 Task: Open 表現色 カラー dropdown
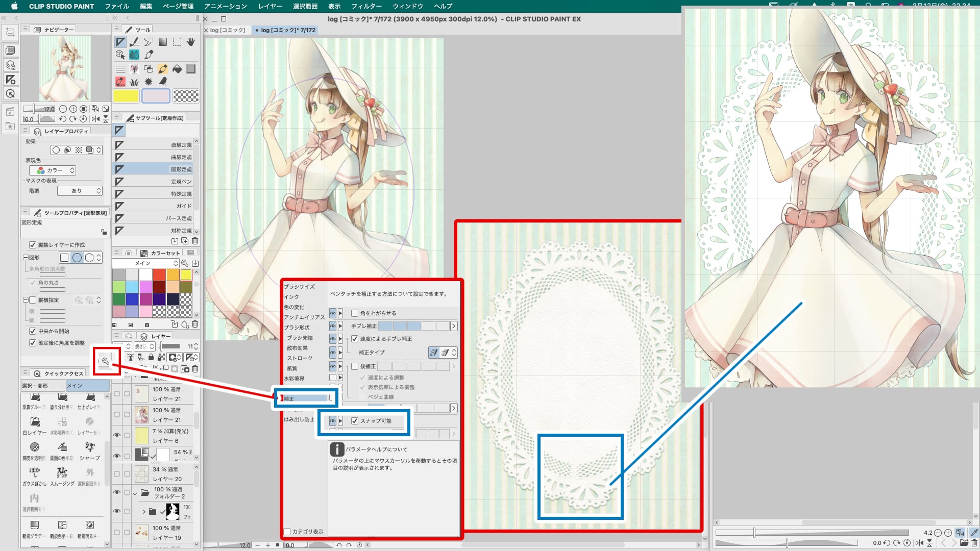click(x=53, y=170)
